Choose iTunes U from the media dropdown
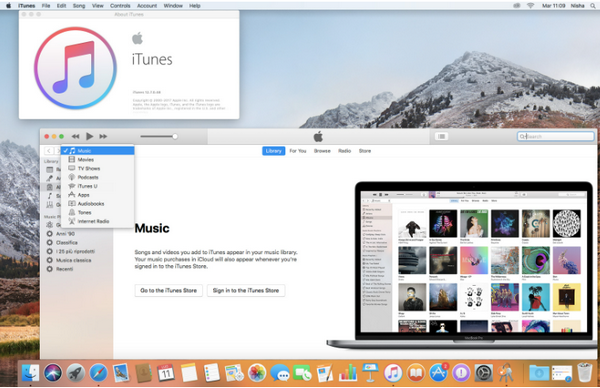The image size is (600, 388). [x=98, y=186]
